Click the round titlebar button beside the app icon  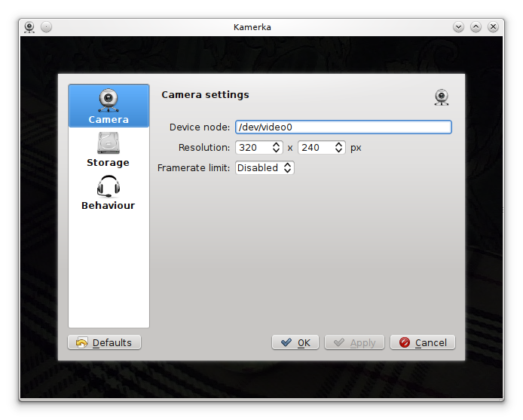point(47,26)
